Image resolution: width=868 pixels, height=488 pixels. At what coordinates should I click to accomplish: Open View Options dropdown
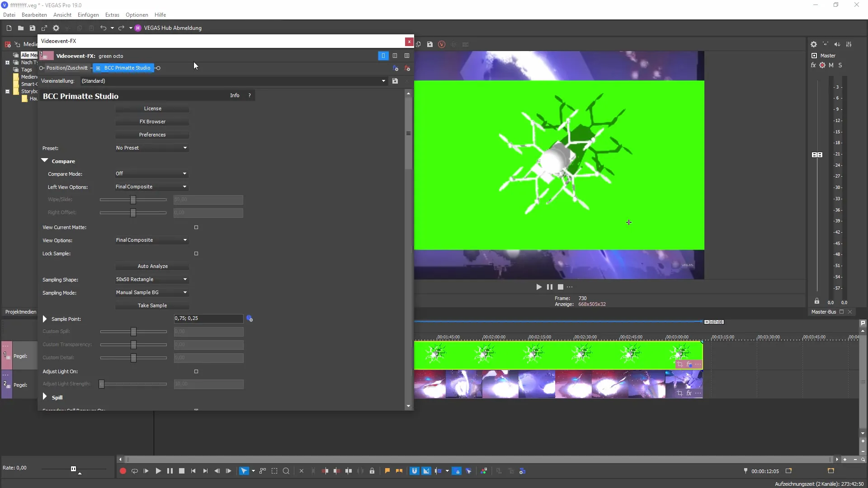(152, 240)
